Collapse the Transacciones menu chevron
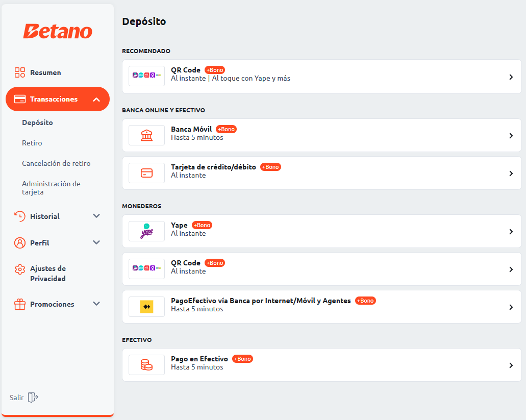The height and width of the screenshot is (420, 526). click(96, 100)
